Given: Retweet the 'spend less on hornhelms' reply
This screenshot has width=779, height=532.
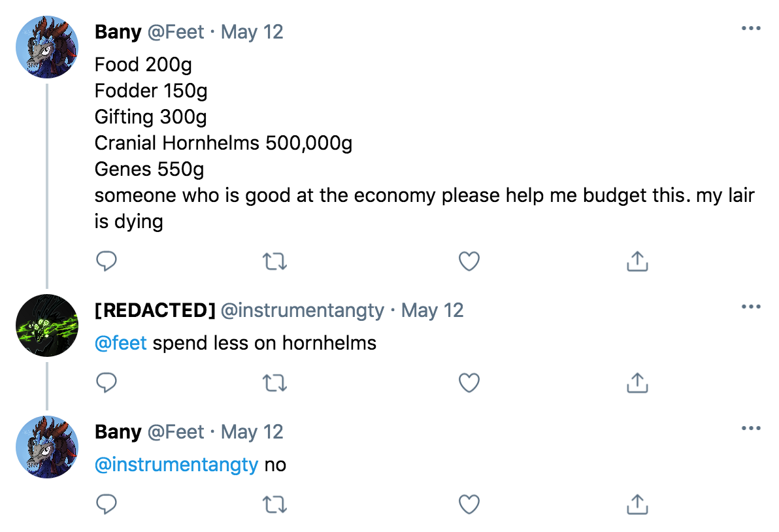Looking at the screenshot, I should click(274, 383).
